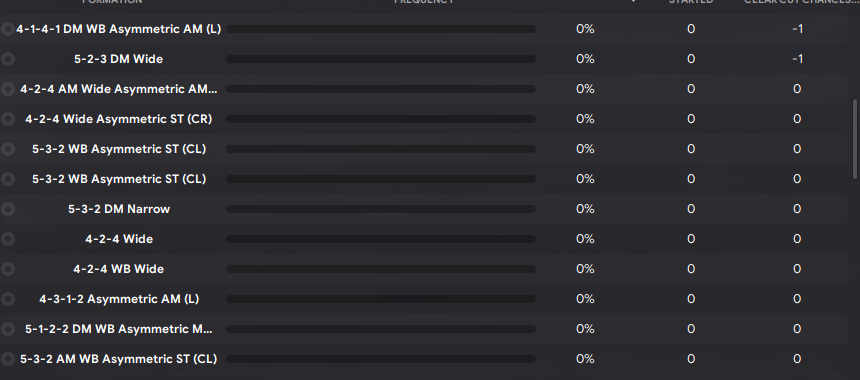Click the sort arrow left of Started header

click(633, 2)
